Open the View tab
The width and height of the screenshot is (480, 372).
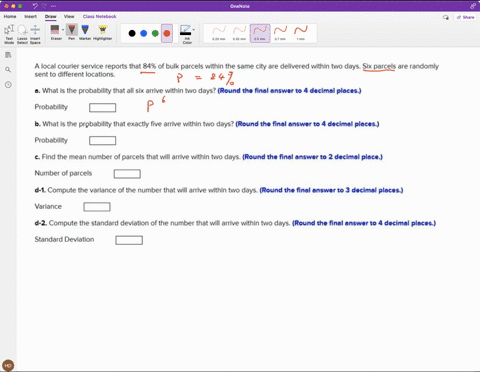click(69, 16)
